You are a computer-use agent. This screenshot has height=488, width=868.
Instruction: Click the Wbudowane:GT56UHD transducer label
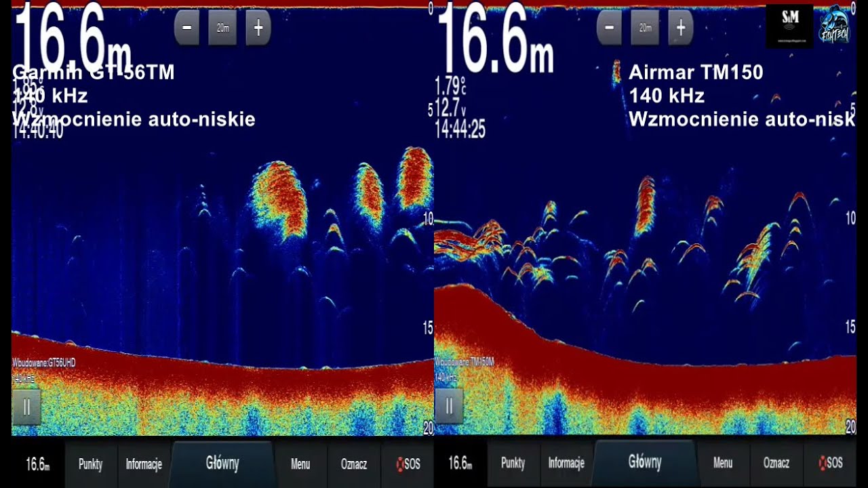43,363
